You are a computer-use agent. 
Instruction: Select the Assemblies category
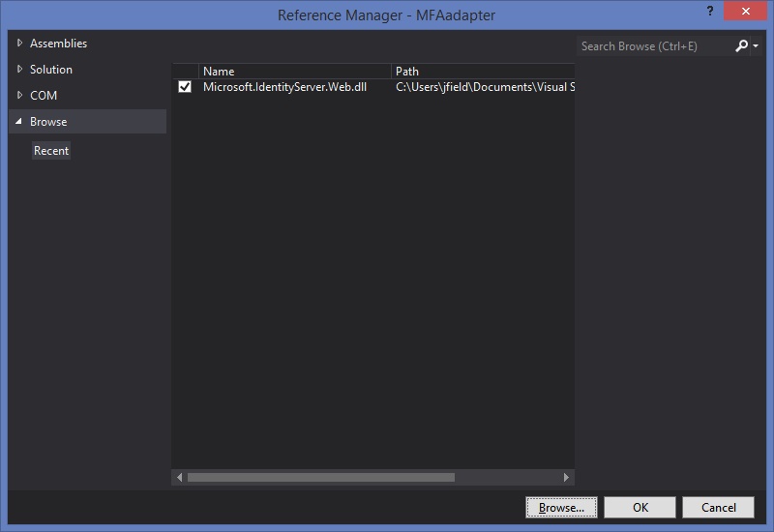pyautogui.click(x=58, y=44)
